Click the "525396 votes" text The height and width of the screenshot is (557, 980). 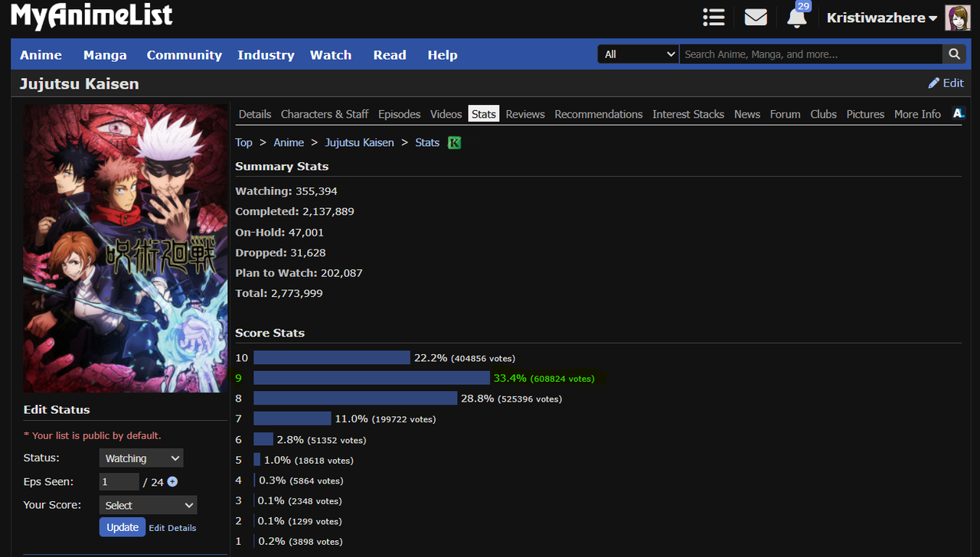click(530, 399)
